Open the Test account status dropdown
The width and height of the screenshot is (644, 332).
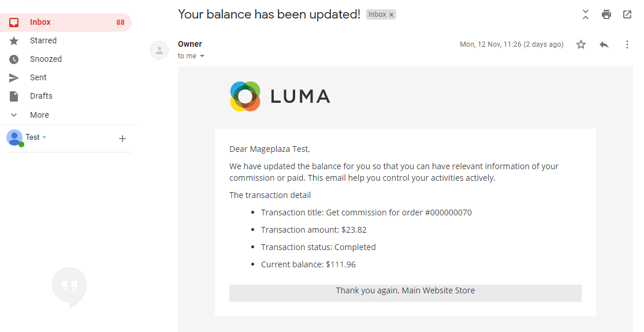(x=44, y=137)
